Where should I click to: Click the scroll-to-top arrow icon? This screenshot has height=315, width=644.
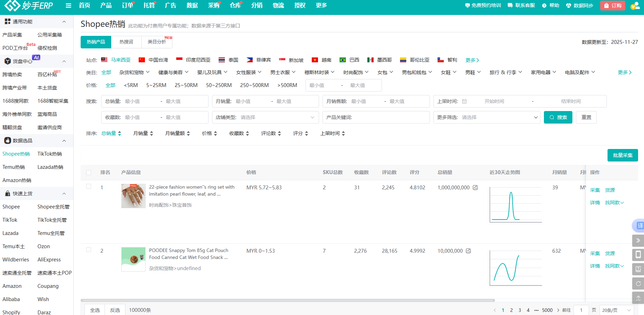638,298
